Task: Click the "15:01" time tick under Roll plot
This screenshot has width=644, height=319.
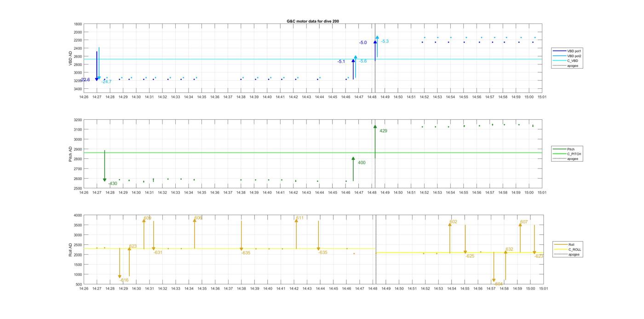Action: (543, 289)
